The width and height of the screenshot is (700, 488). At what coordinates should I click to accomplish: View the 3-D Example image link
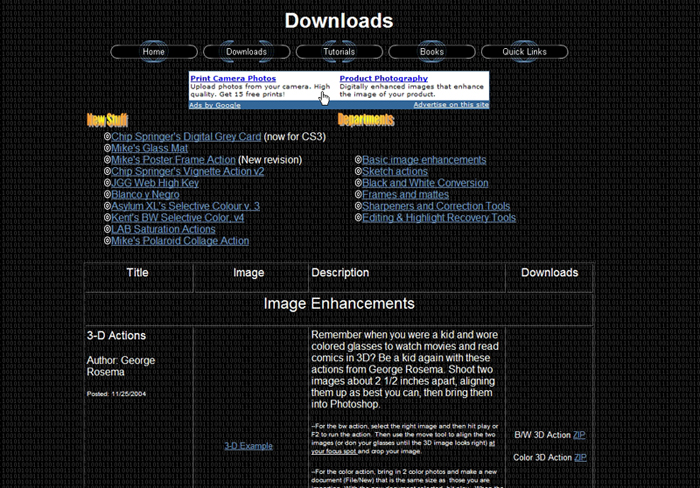point(248,446)
